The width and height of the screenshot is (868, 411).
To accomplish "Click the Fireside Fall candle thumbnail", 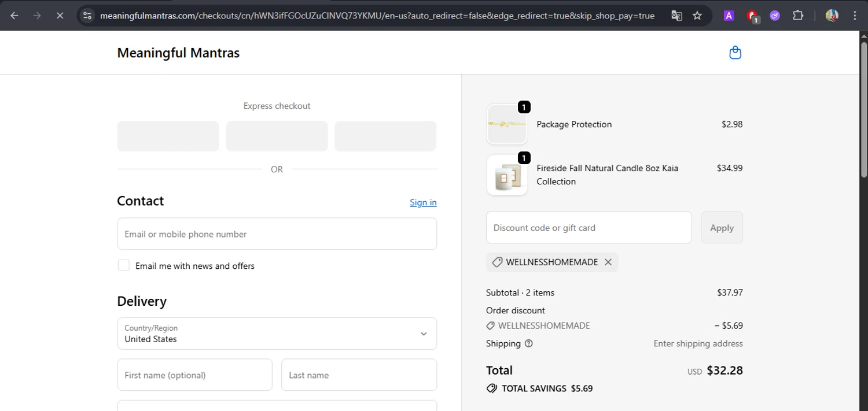I will click(x=507, y=175).
